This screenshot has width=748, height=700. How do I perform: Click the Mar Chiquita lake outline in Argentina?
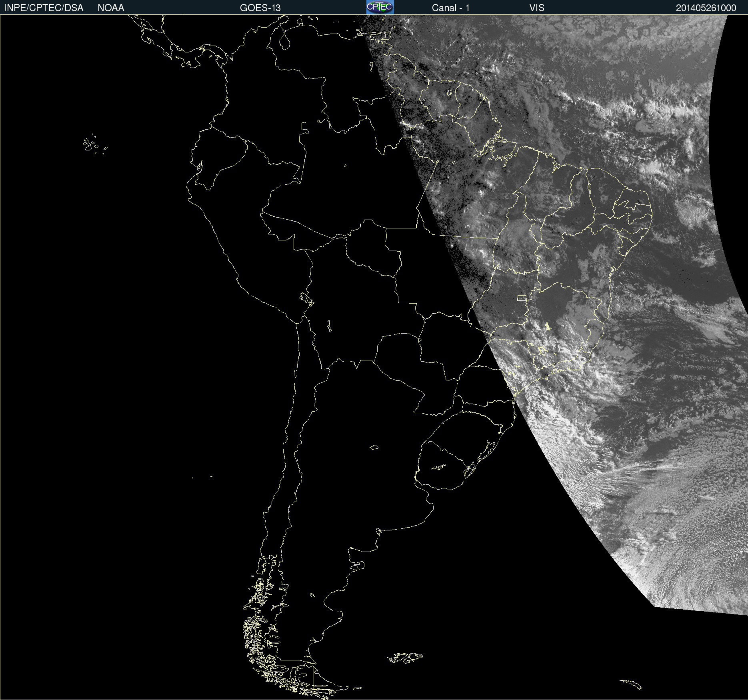pyautogui.click(x=374, y=447)
